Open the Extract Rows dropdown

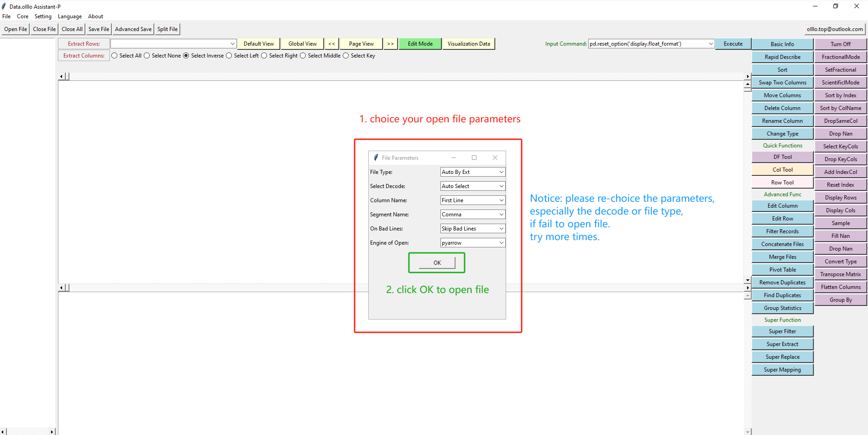click(232, 44)
